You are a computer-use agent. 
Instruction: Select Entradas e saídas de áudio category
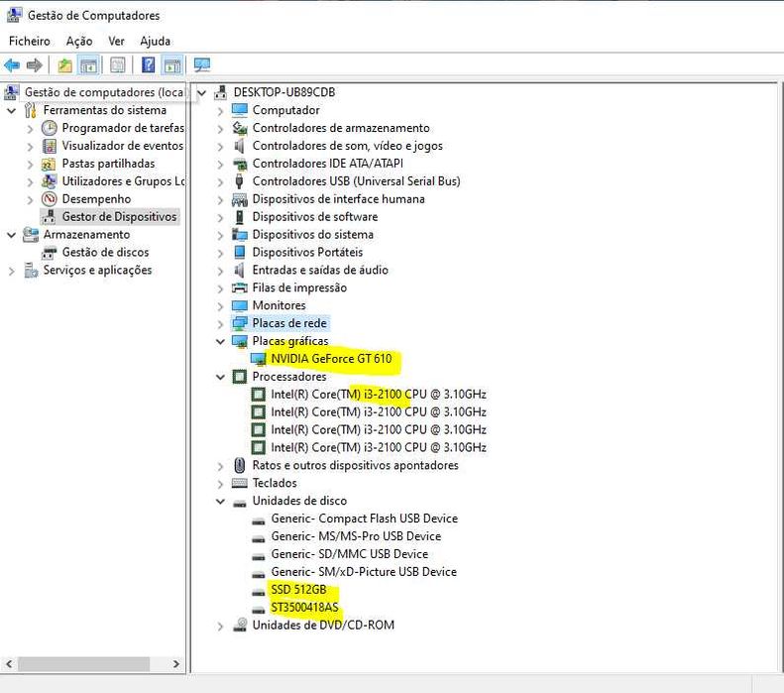(320, 270)
